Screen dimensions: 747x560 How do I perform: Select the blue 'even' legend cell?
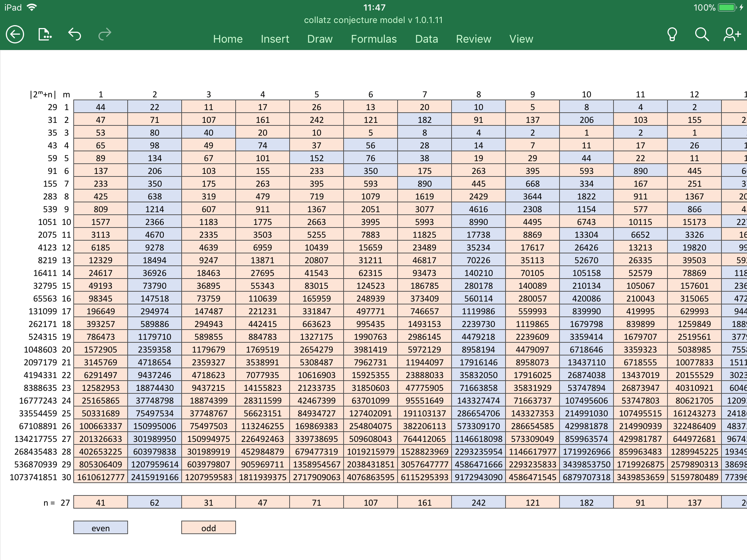[x=100, y=528]
